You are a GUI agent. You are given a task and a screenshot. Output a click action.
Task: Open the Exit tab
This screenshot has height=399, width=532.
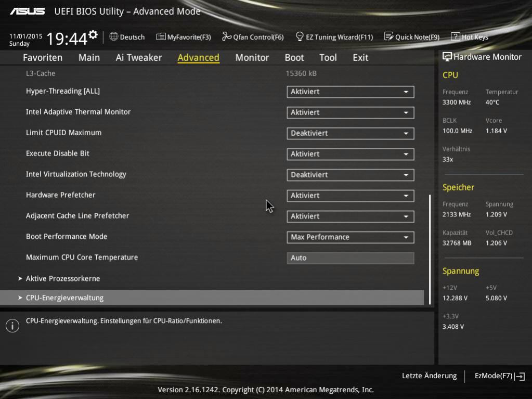coord(360,58)
